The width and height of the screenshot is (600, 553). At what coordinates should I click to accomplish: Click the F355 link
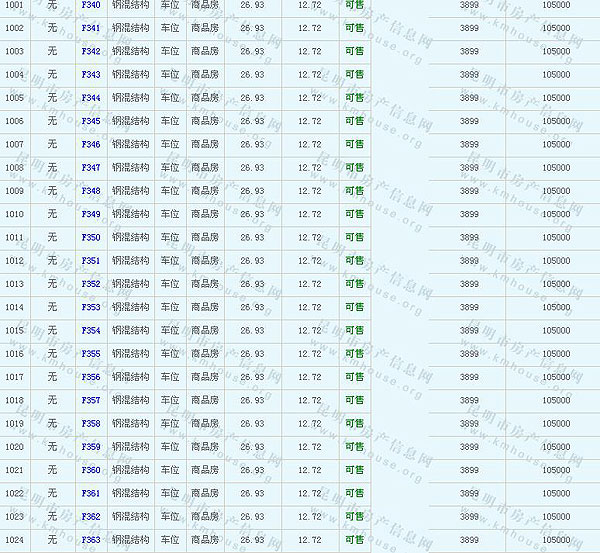(x=90, y=354)
